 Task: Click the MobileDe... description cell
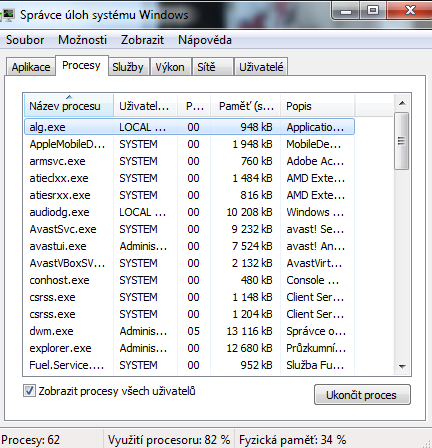click(x=314, y=144)
